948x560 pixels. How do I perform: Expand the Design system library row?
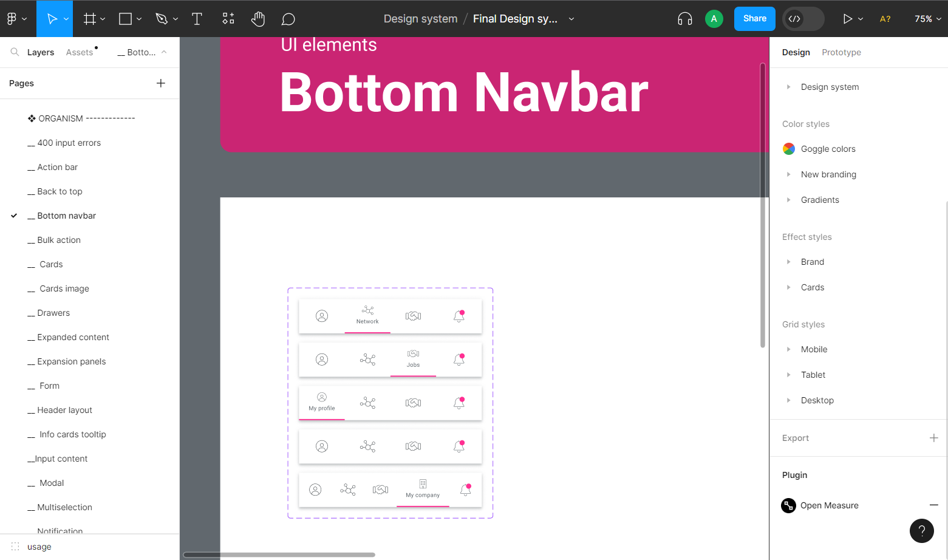(x=788, y=87)
